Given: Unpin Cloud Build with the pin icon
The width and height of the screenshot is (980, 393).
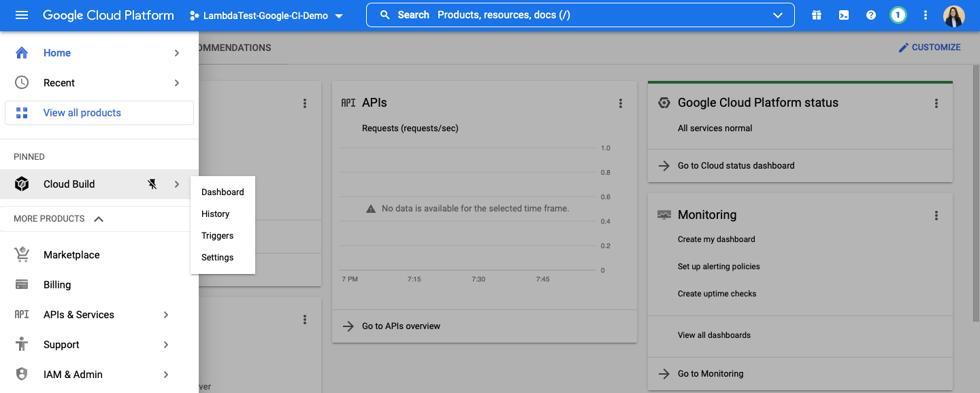Looking at the screenshot, I should [x=152, y=184].
